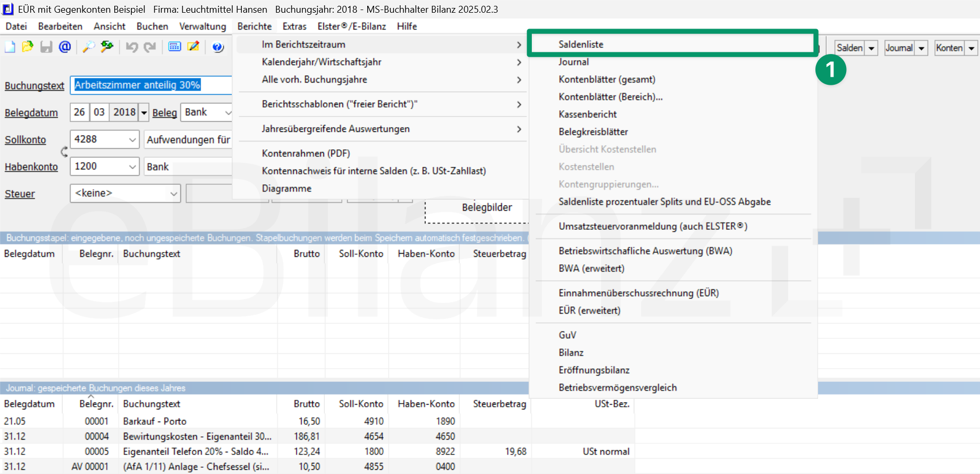Select Journal in the report submenu

(x=673, y=62)
